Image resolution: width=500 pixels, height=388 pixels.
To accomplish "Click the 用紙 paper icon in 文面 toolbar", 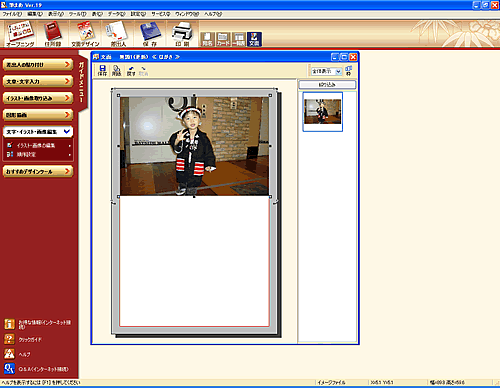I will [x=116, y=71].
